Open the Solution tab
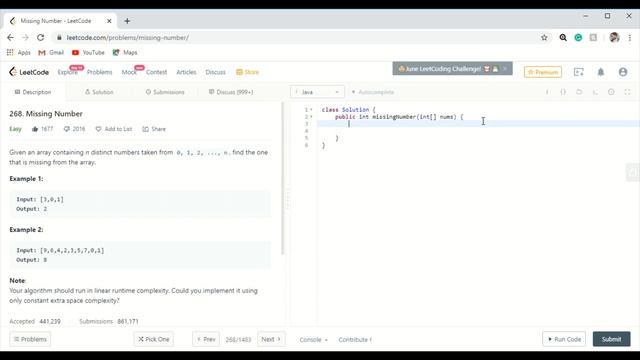The width and height of the screenshot is (640, 360). (99, 92)
